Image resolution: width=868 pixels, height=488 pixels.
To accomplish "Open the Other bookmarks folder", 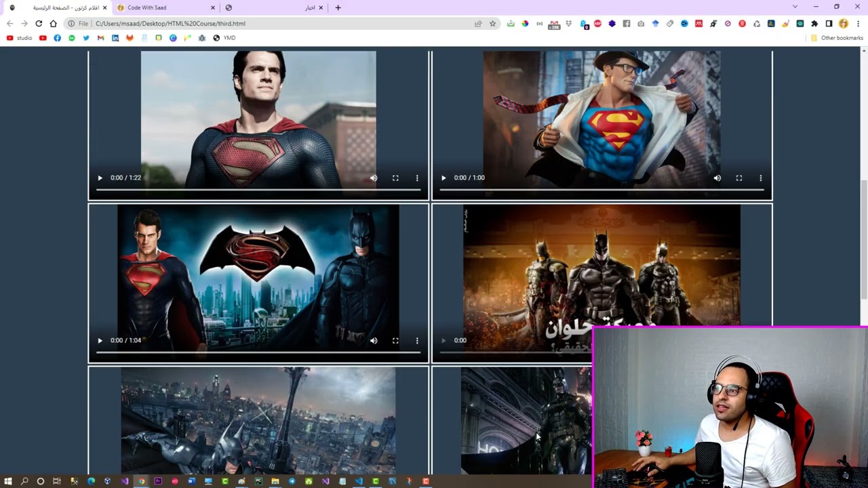I will tap(837, 38).
